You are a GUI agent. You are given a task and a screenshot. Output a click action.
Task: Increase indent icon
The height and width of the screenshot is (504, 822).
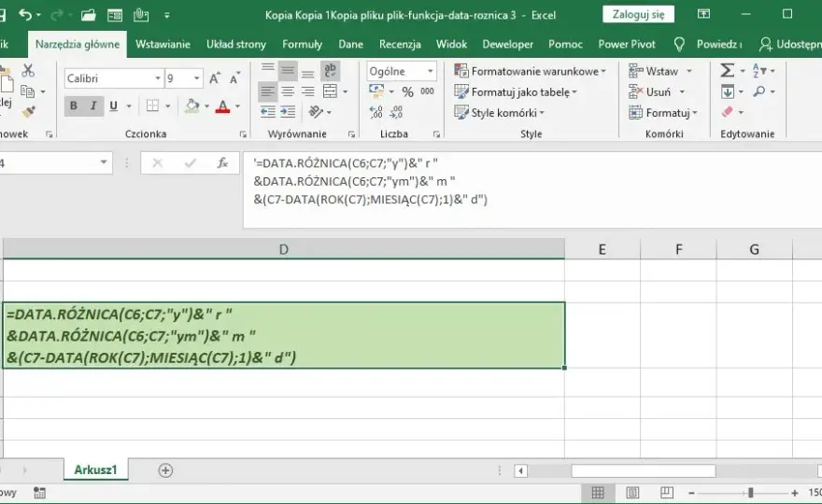pos(288,112)
